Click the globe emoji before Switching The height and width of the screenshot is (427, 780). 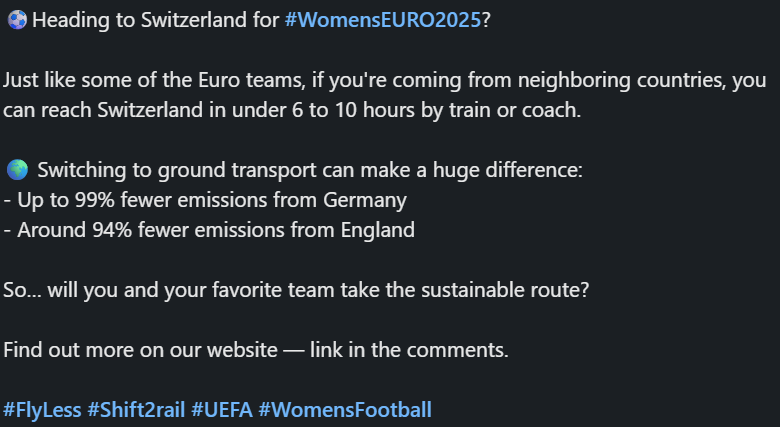pos(16,170)
